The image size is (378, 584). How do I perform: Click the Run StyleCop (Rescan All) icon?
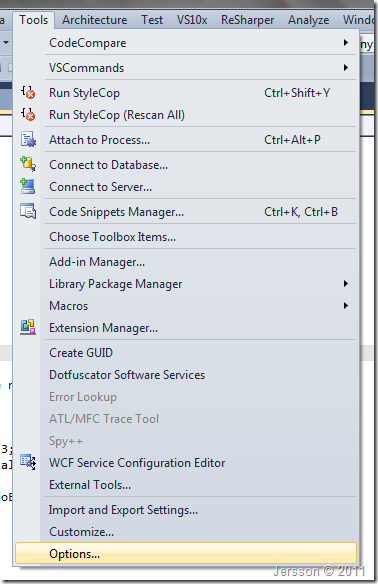pyautogui.click(x=28, y=114)
